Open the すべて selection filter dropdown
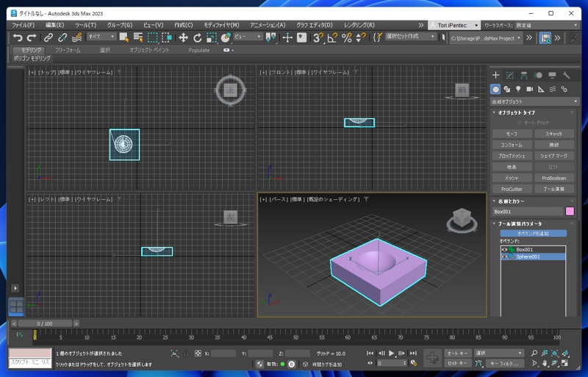The height and width of the screenshot is (377, 588). 101,37
